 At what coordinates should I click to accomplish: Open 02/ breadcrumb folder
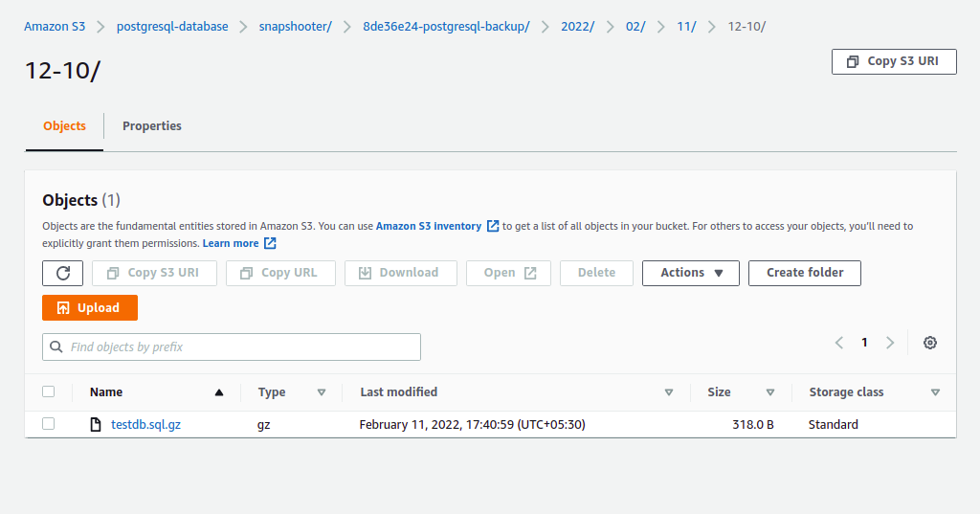tap(635, 27)
